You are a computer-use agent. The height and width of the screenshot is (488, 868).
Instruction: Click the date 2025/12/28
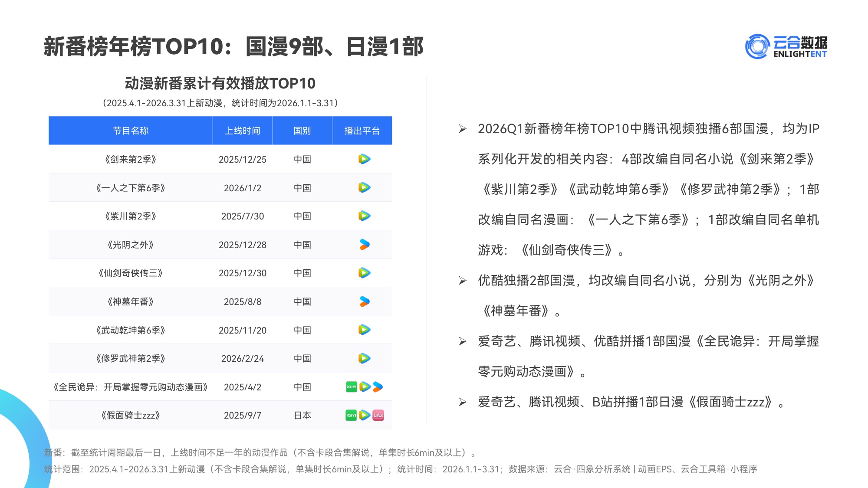pos(243,245)
